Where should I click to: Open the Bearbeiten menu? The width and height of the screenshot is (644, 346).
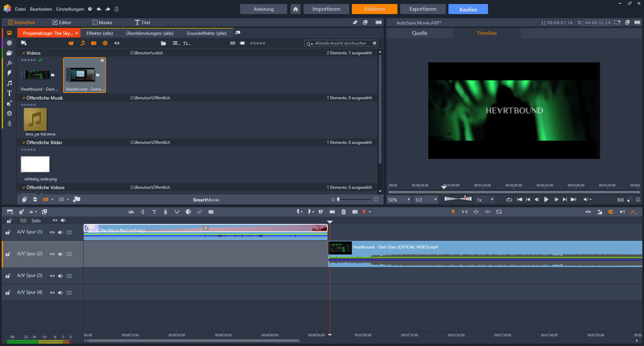[41, 9]
